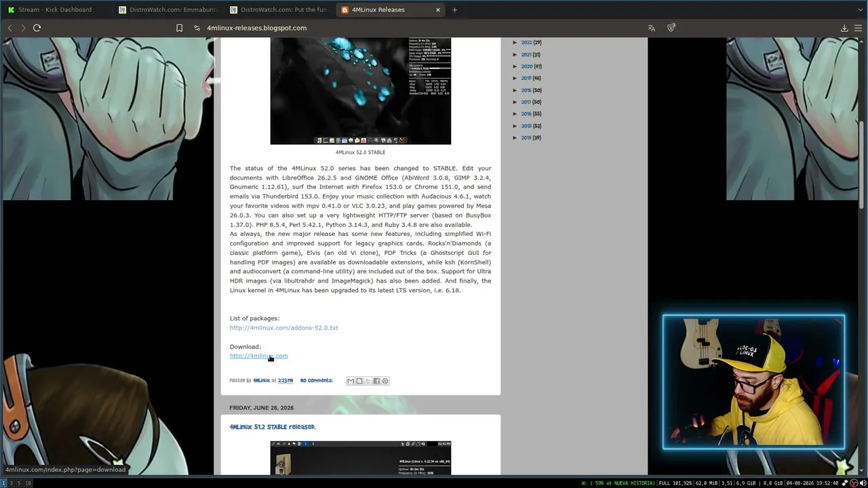Close the 4MLinux Releases tab

tap(438, 9)
